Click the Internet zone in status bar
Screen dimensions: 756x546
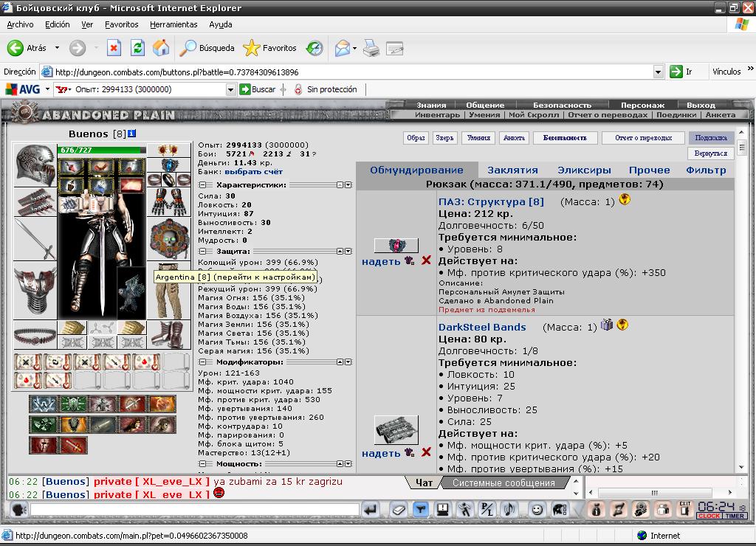659,536
